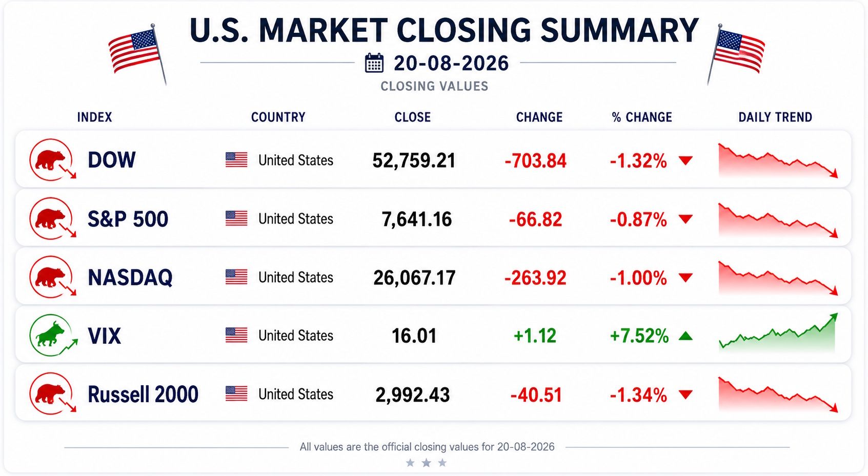The width and height of the screenshot is (868, 476).
Task: Click the S&P 500 index name
Action: 128,219
